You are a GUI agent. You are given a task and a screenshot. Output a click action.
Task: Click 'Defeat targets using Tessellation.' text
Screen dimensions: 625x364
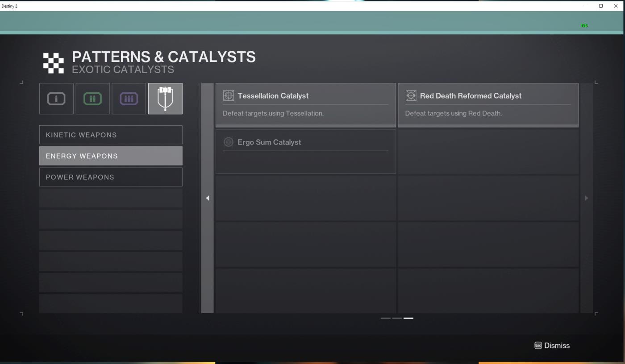tap(273, 113)
